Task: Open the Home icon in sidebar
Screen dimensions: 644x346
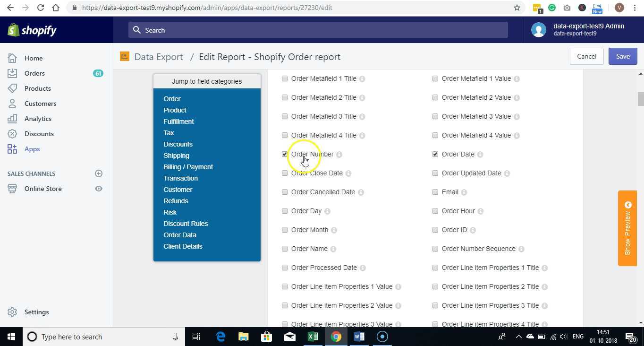Action: pyautogui.click(x=12, y=58)
